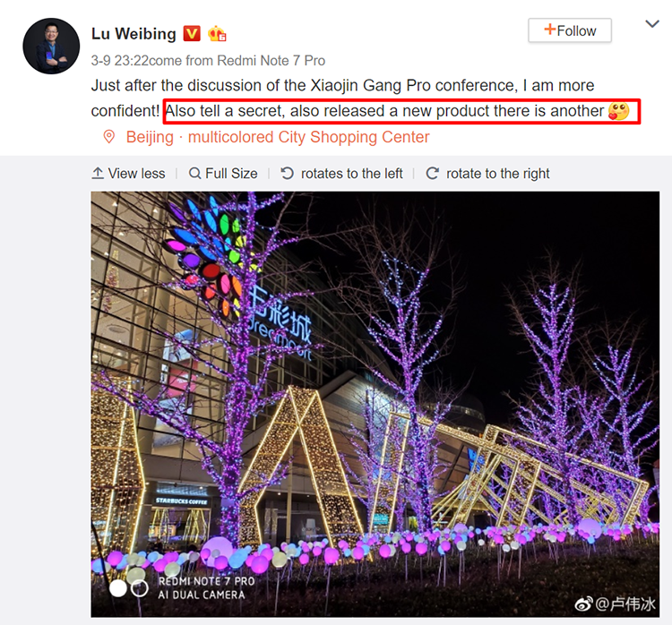672x625 pixels.
Task: Click the rotate right clockwise icon
Action: (433, 173)
